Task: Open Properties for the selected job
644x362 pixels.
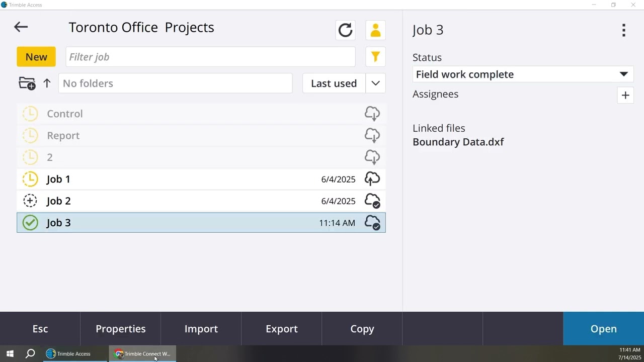Action: point(121,329)
